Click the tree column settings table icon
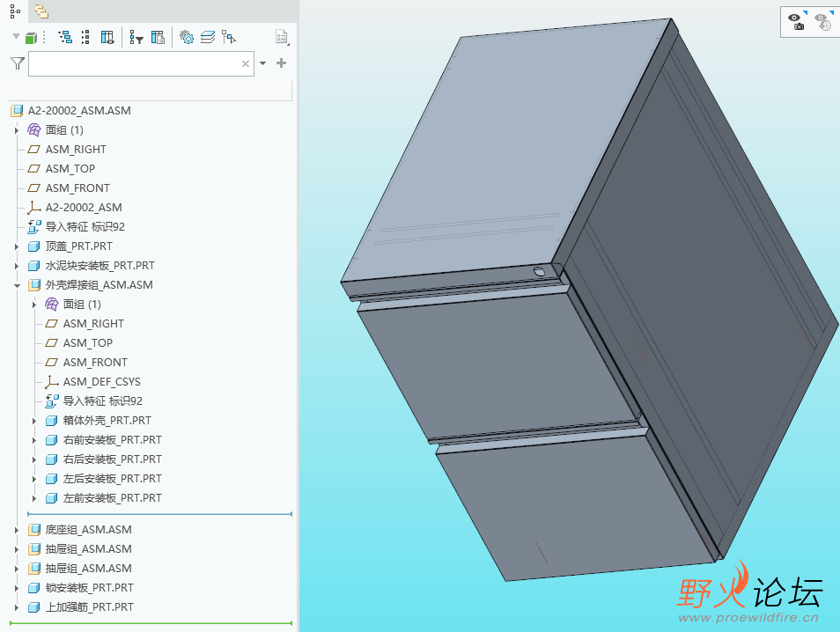The height and width of the screenshot is (632, 840). coord(158,37)
